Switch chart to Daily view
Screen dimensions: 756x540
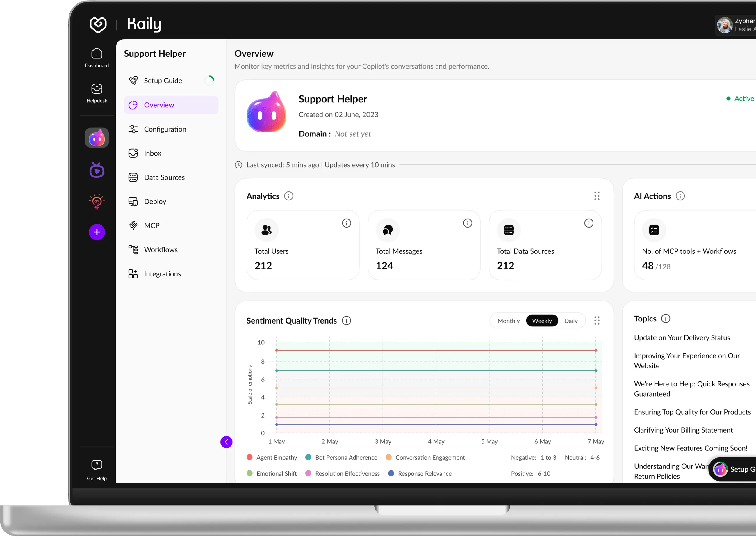pos(570,321)
